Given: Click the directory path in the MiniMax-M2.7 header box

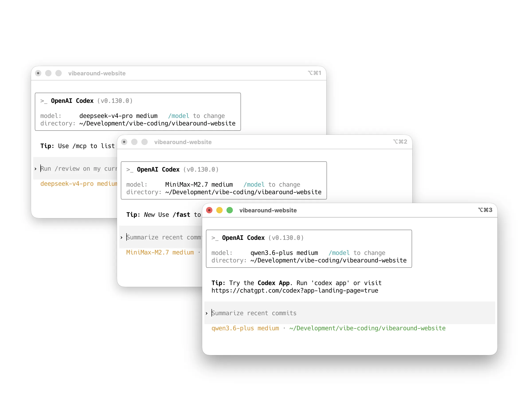Looking at the screenshot, I should pos(243,192).
